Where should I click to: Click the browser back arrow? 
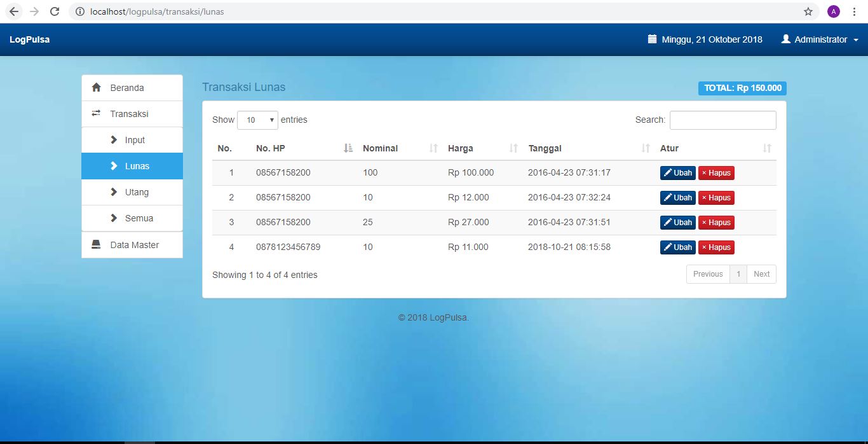point(14,11)
